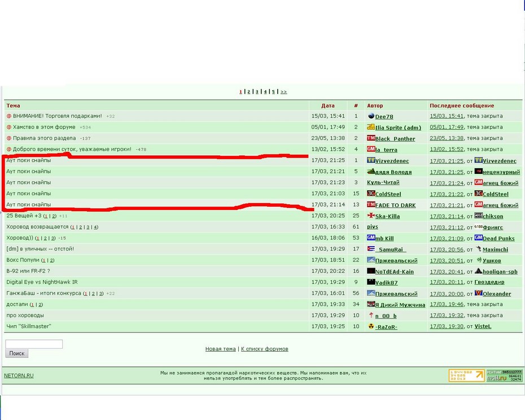The height and width of the screenshot is (420, 525).
Task: Click GM icon before Dead Punks
Action: [x=478, y=238]
